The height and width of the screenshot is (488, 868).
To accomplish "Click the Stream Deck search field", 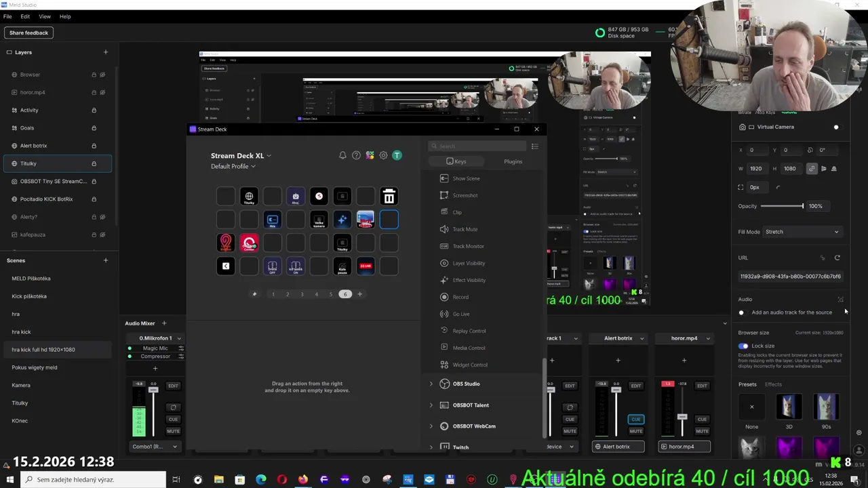I will click(x=477, y=146).
